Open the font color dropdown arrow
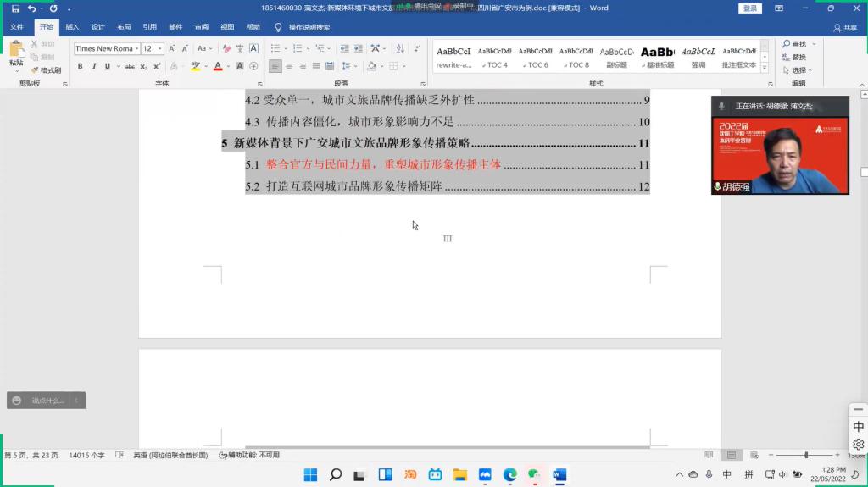This screenshot has width=868, height=487. coord(228,66)
